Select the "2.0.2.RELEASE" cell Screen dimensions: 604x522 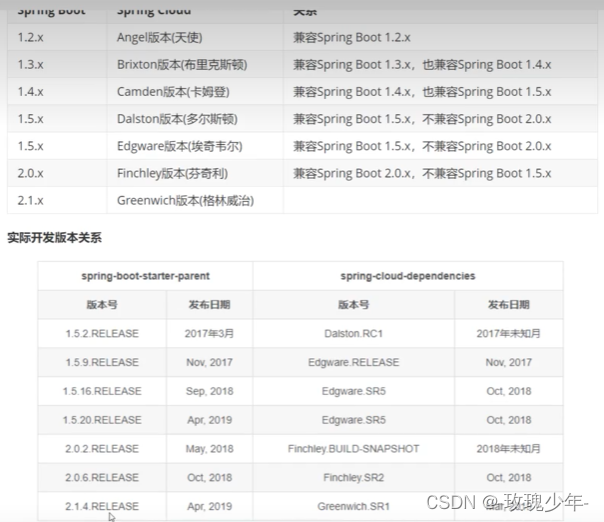coord(102,449)
